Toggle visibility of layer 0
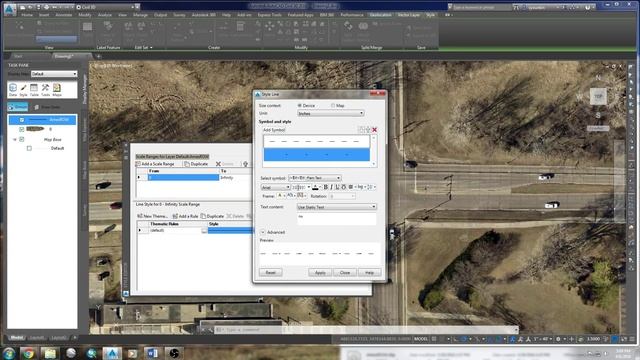 22,129
